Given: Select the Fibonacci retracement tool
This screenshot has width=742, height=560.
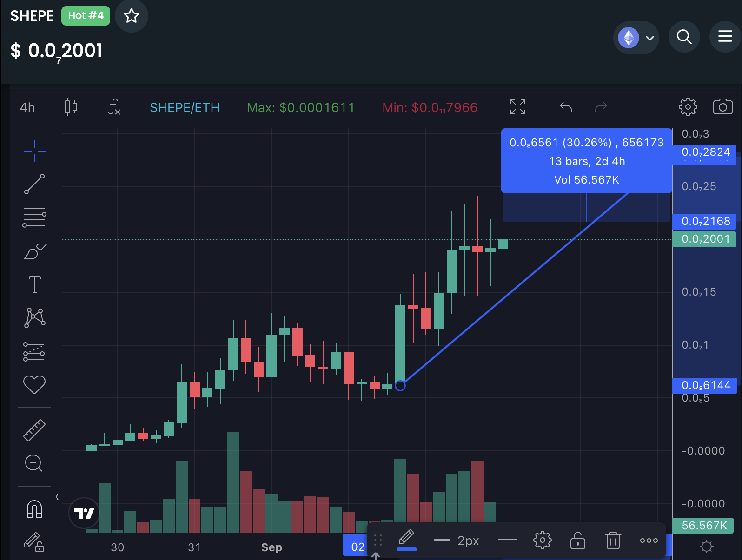Looking at the screenshot, I should pos(34,217).
